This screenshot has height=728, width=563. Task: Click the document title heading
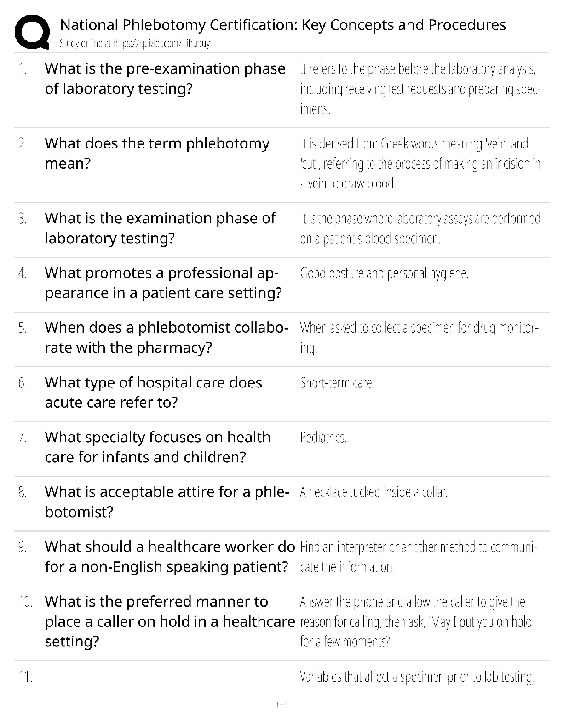click(x=283, y=25)
